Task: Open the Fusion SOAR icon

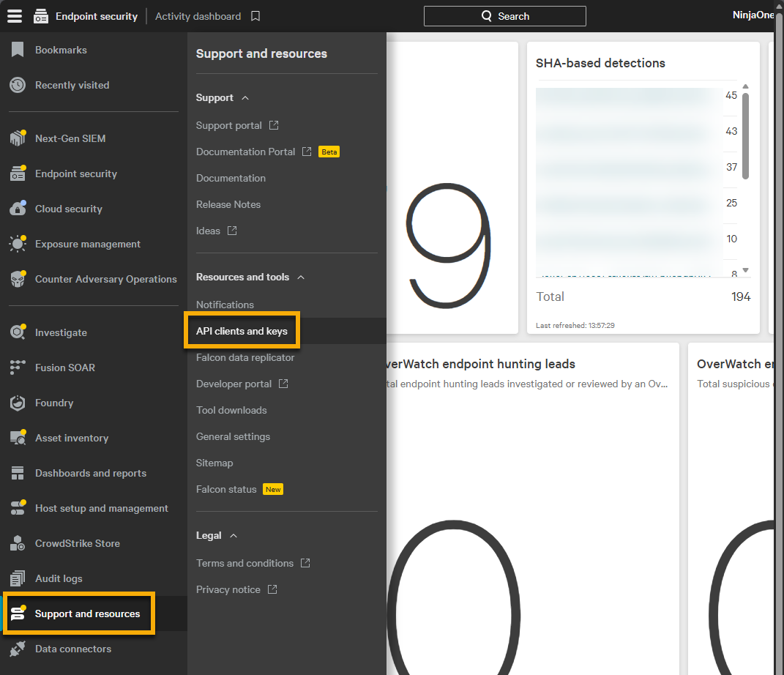Action: [x=18, y=368]
